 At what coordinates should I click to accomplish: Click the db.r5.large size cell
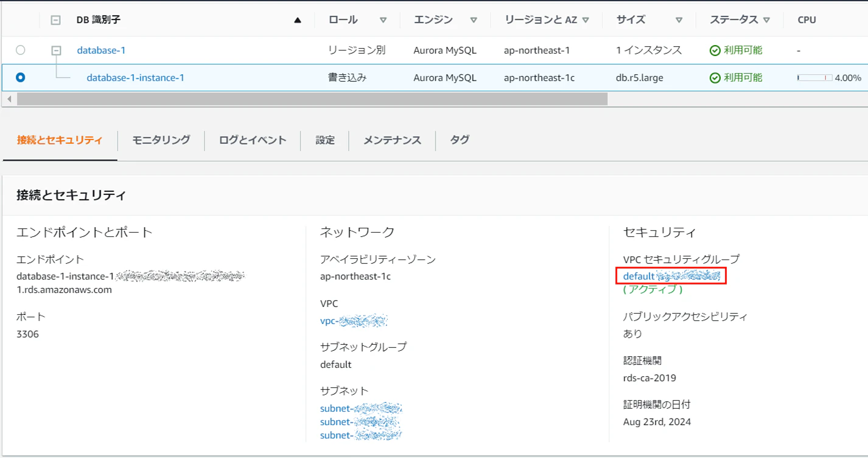(640, 77)
